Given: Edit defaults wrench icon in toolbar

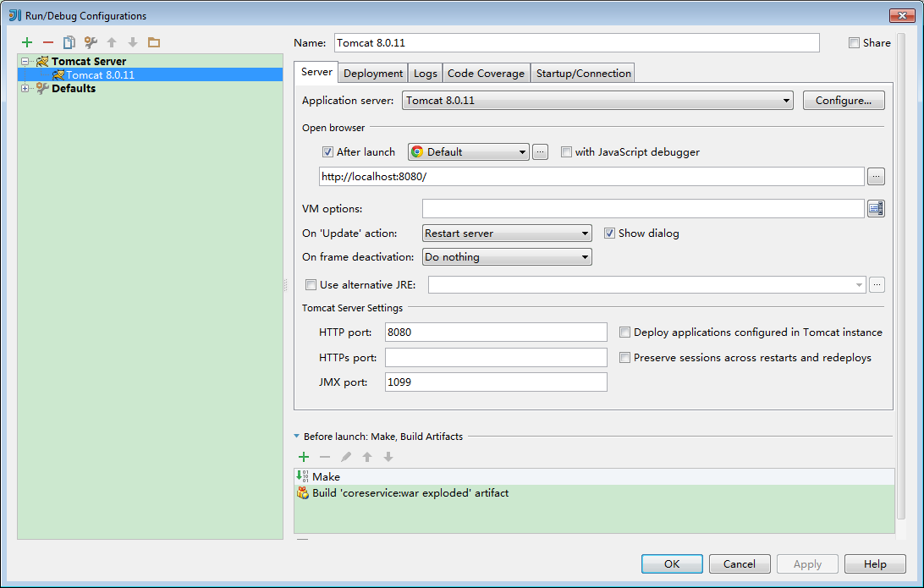Looking at the screenshot, I should click(x=91, y=42).
